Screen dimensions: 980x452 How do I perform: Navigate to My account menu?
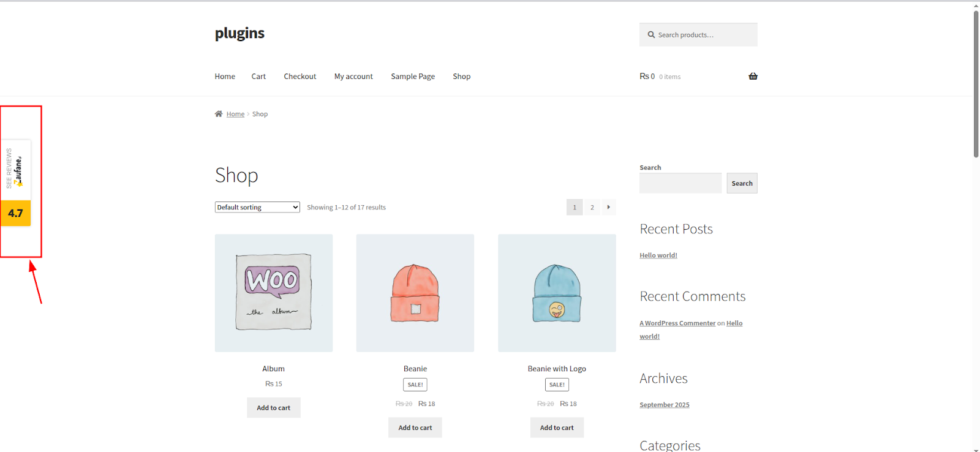point(353,77)
